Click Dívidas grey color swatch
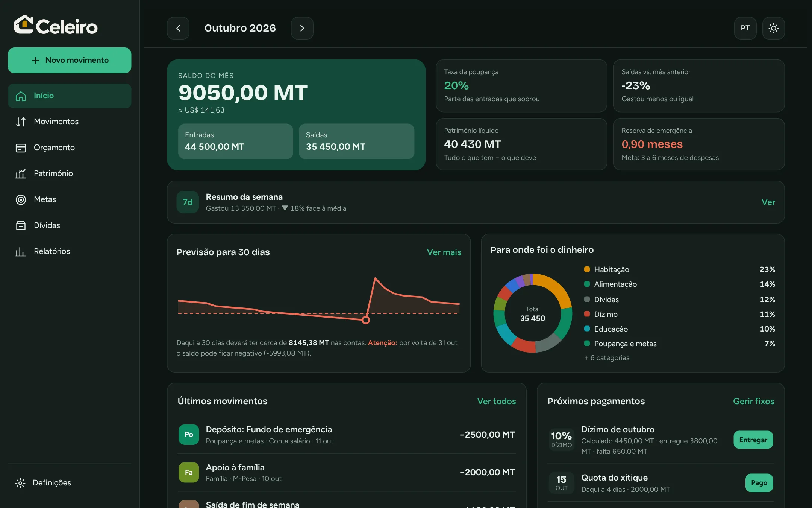 point(587,299)
